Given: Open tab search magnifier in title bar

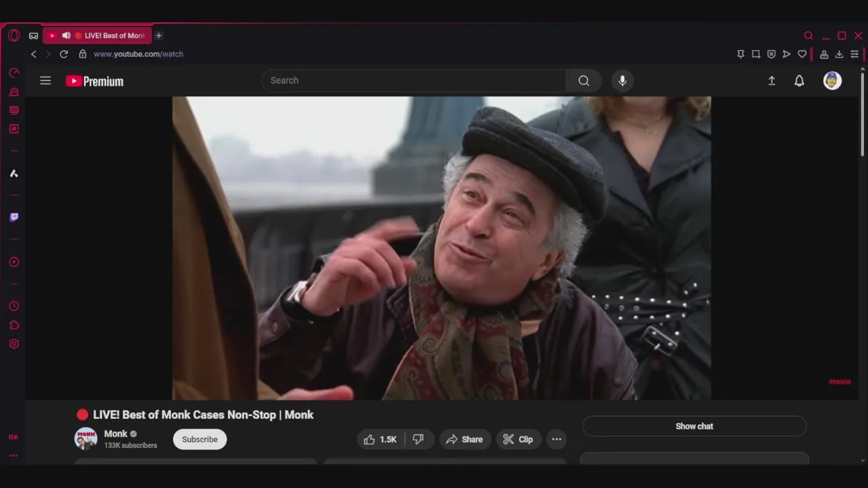Looking at the screenshot, I should (x=808, y=35).
